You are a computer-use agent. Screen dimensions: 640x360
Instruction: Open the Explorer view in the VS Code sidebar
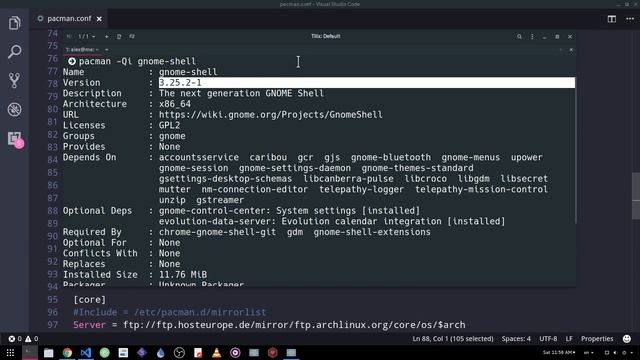(14, 23)
